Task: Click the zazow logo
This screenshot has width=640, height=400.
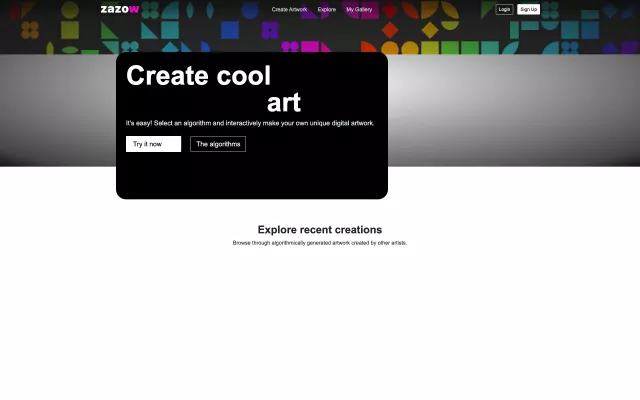Action: (120, 9)
